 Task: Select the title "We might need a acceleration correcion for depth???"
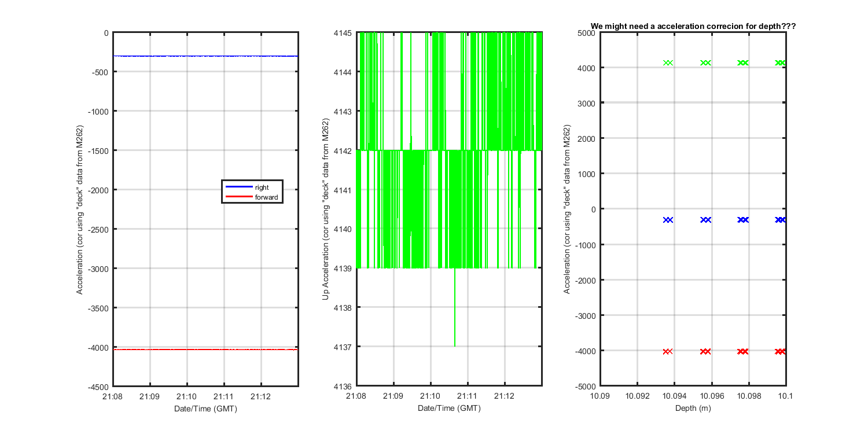click(693, 26)
